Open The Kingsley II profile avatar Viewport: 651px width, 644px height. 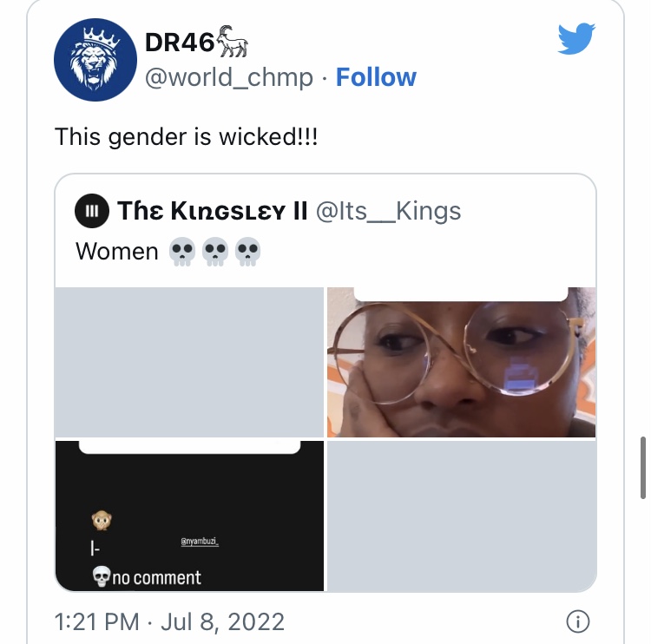pos(92,211)
